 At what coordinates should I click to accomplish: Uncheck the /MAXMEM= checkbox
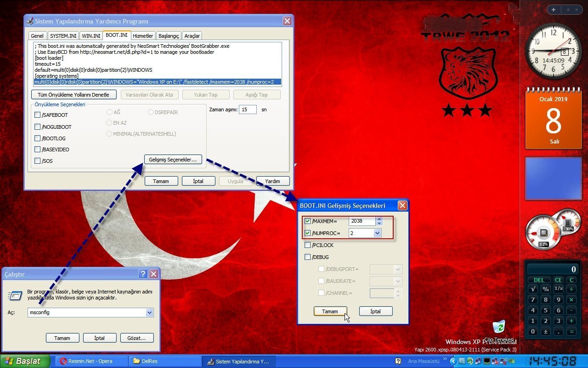308,221
